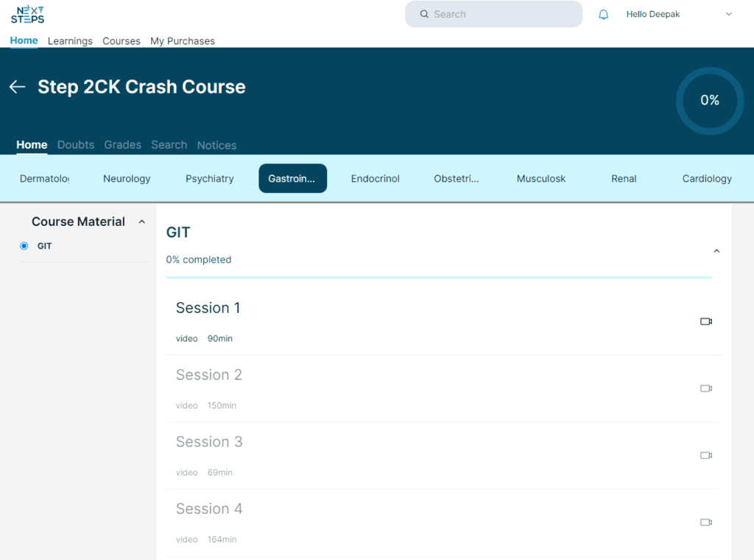This screenshot has height=560, width=754.
Task: Switch to the Doubts tab
Action: 75,145
